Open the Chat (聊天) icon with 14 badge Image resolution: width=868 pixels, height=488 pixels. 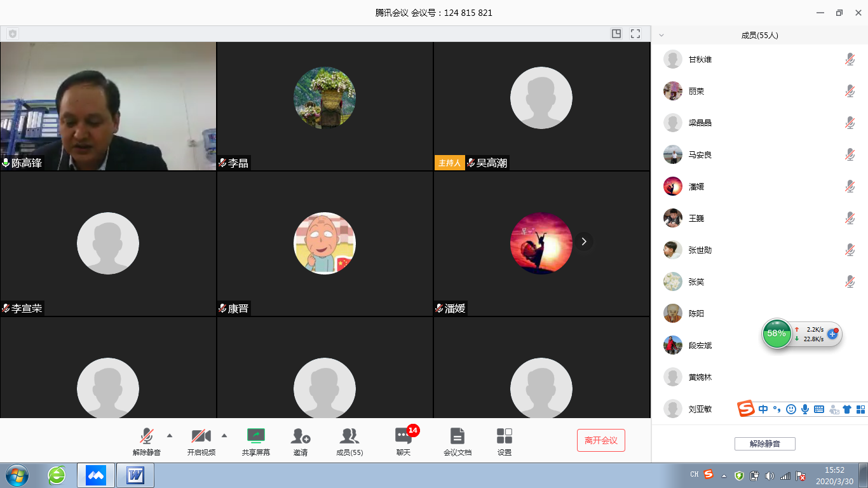coord(403,436)
